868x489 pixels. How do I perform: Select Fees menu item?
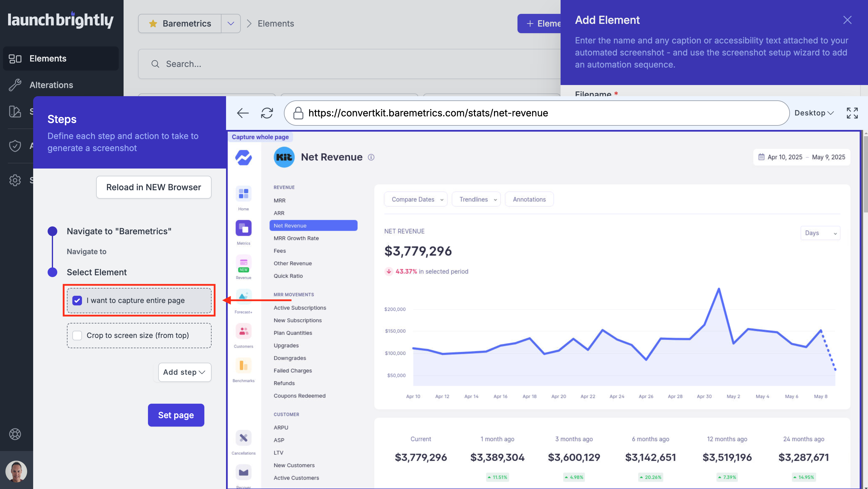pyautogui.click(x=280, y=251)
